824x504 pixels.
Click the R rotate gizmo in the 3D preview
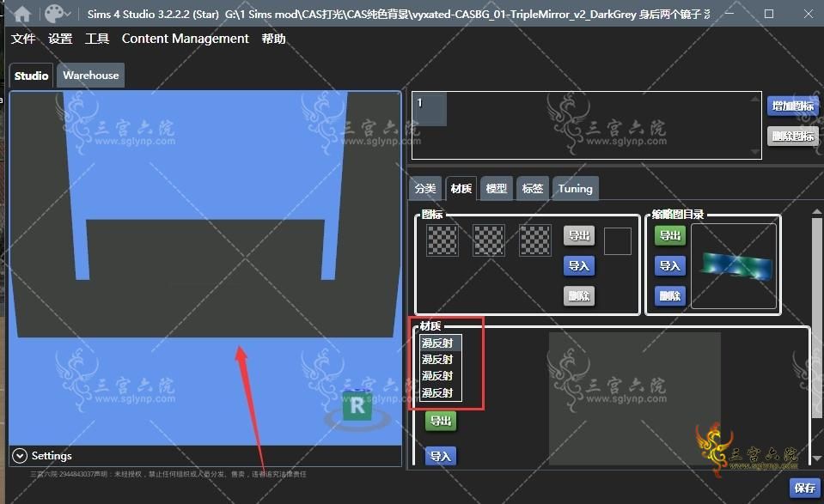point(357,406)
